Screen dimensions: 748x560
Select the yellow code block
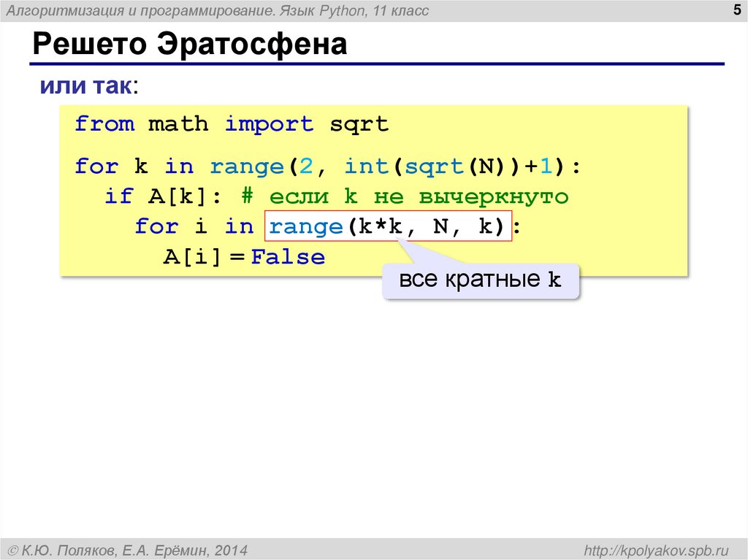(x=373, y=190)
